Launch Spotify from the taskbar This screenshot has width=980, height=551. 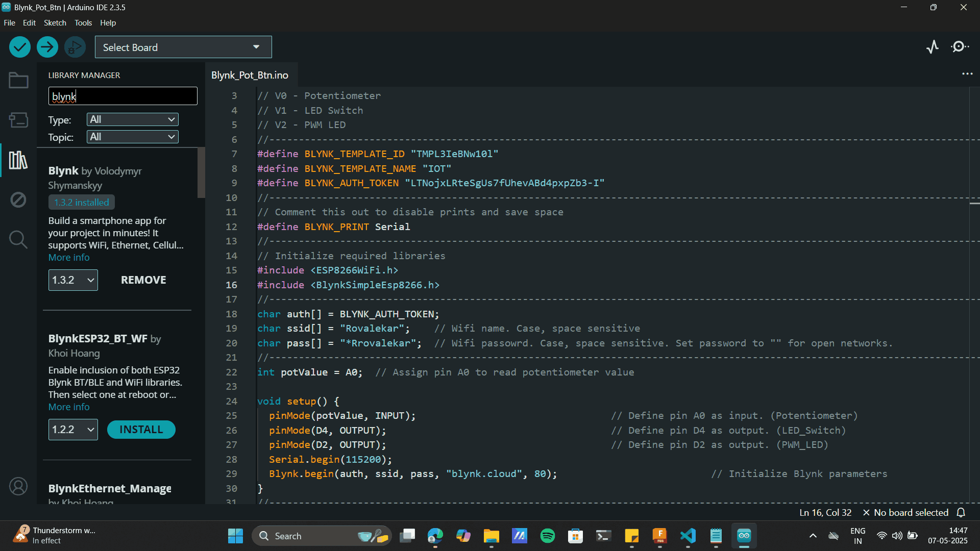pyautogui.click(x=548, y=536)
